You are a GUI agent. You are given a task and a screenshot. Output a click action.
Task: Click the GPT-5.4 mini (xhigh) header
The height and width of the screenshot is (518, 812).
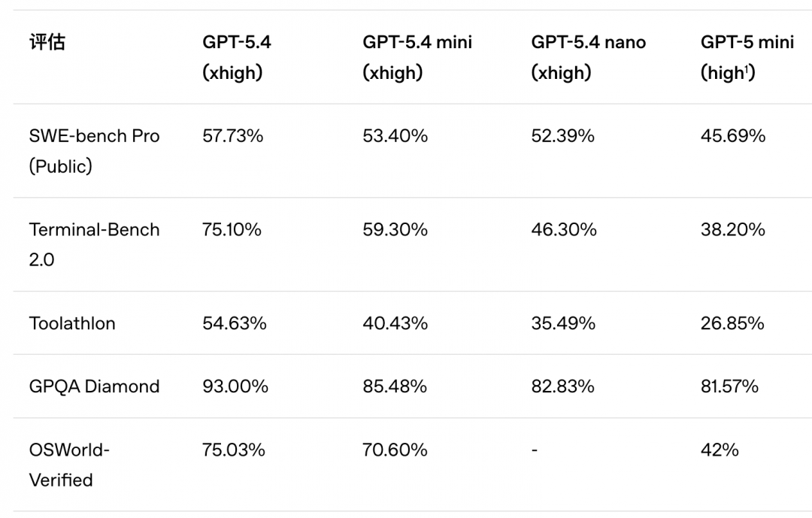click(417, 57)
